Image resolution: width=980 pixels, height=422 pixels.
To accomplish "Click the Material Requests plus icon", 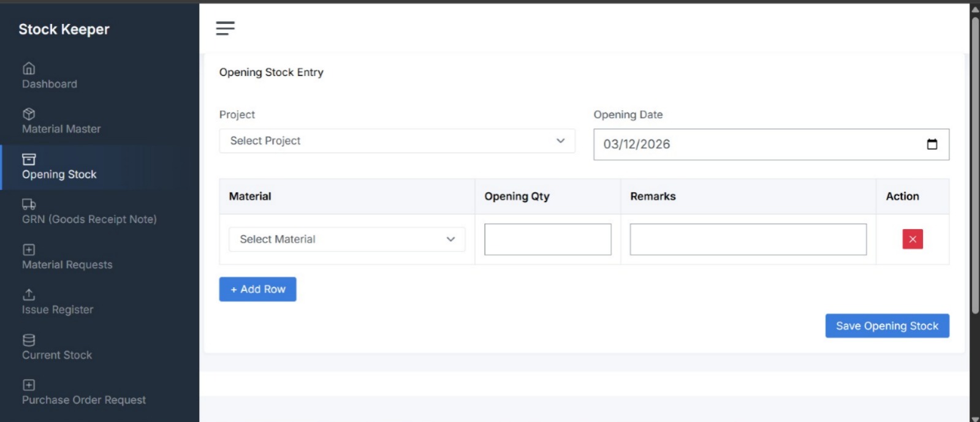I will [x=29, y=250].
